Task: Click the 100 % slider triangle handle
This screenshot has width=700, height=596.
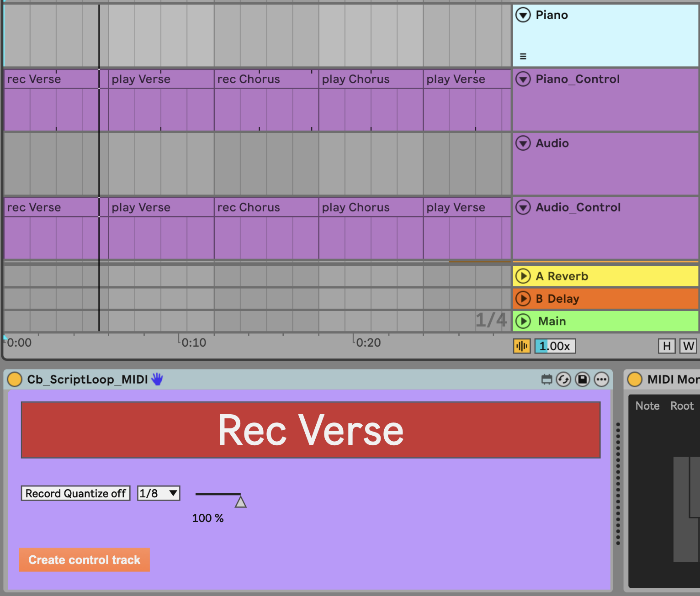Action: (x=240, y=502)
